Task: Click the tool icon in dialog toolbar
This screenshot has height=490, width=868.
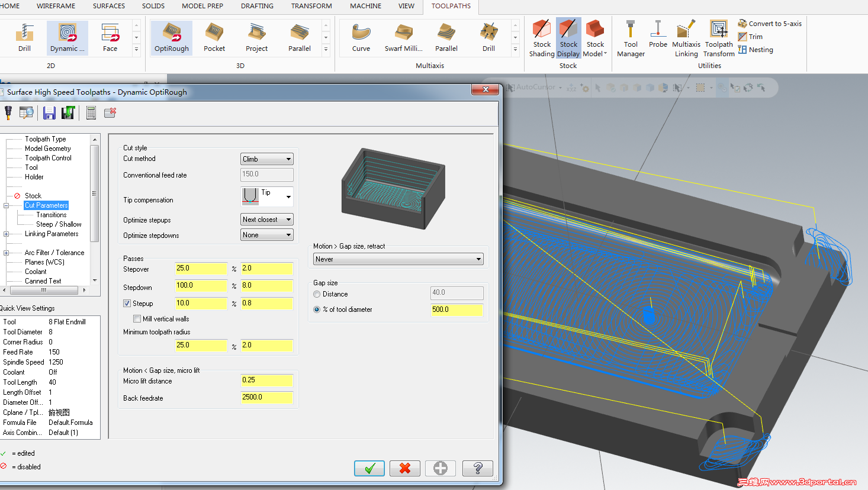Action: tap(8, 112)
